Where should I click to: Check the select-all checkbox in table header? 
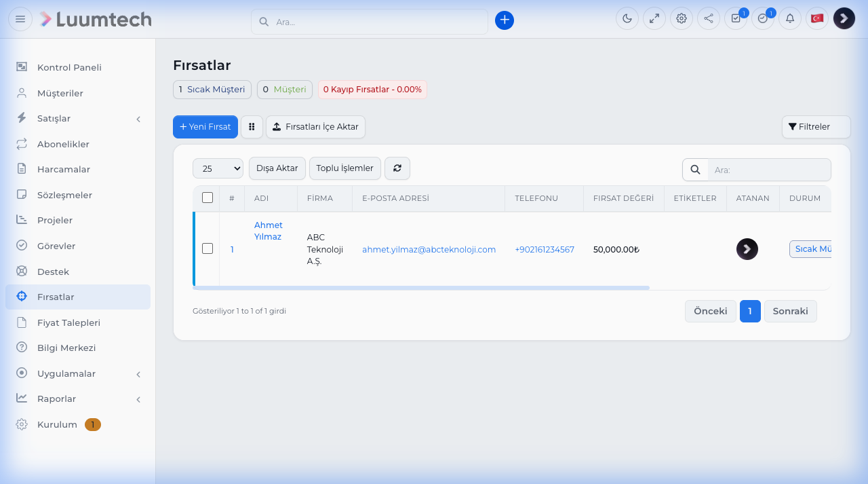pos(208,198)
